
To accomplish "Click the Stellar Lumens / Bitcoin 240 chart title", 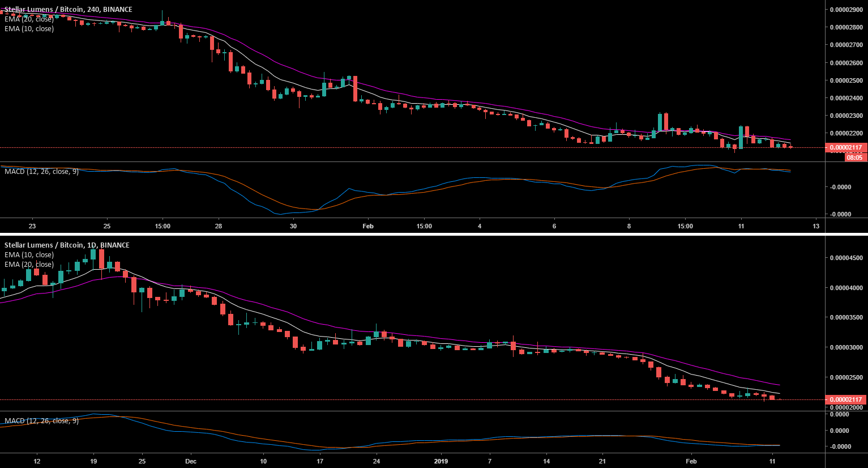I will pyautogui.click(x=69, y=10).
